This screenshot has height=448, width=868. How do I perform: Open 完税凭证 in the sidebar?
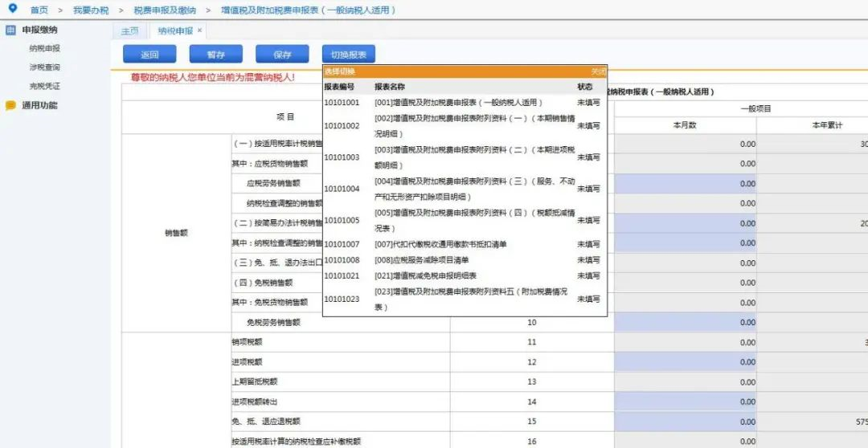[45, 86]
